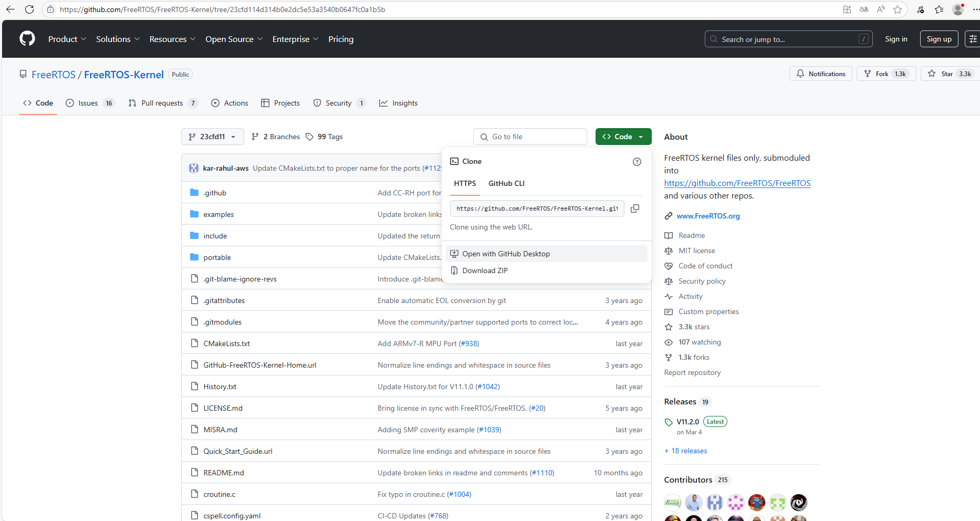
Task: Open croutine.c file
Action: pyautogui.click(x=220, y=494)
